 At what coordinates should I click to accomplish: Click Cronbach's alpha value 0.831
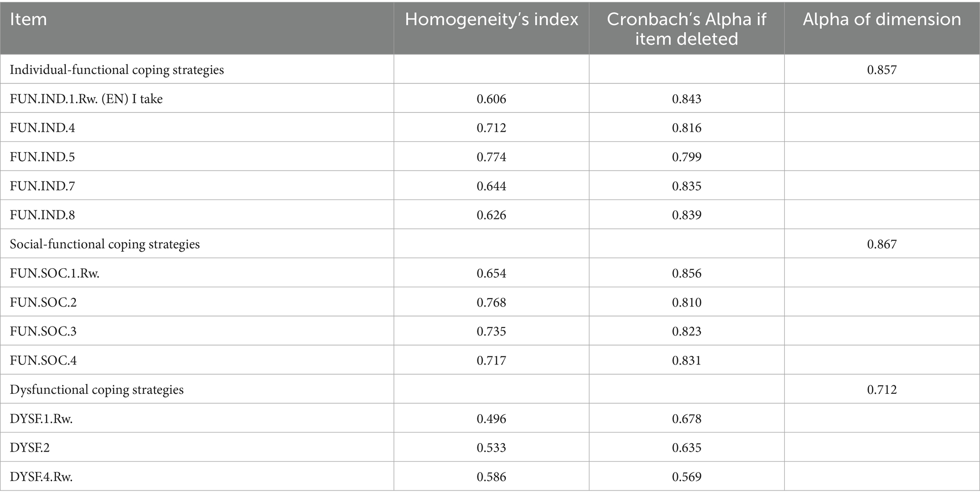[x=687, y=361]
